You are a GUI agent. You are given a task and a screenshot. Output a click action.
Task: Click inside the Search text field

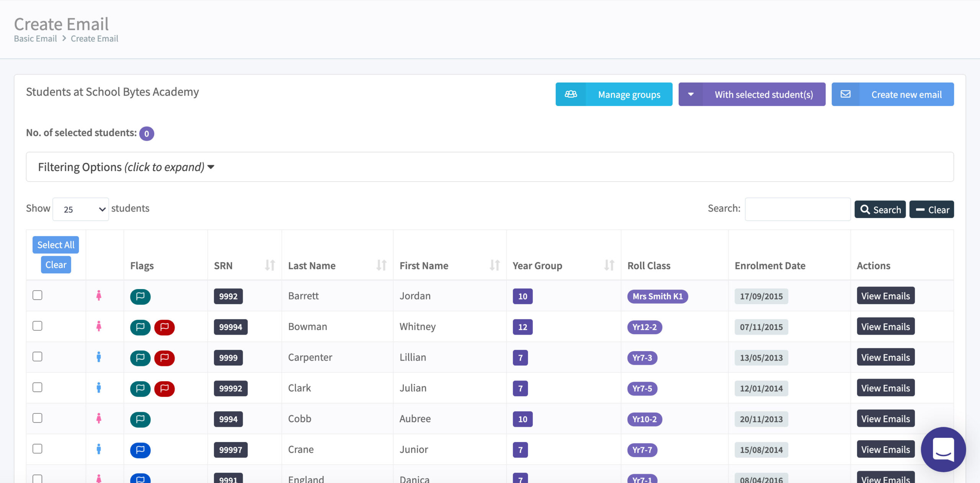[798, 209]
